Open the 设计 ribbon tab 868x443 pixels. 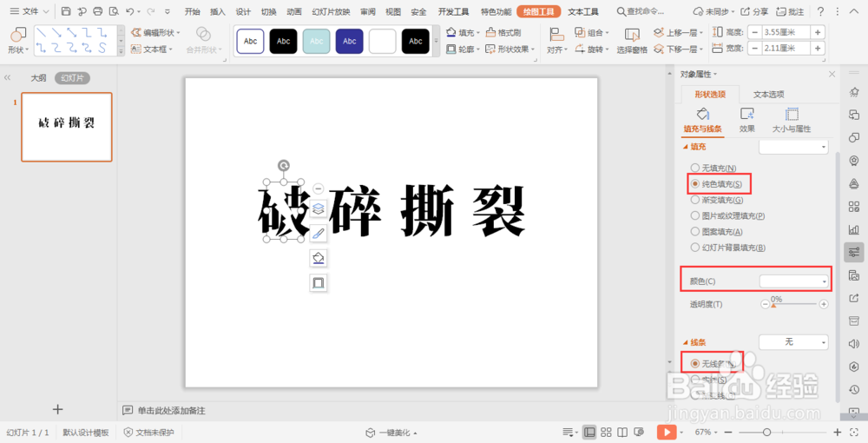(x=244, y=11)
